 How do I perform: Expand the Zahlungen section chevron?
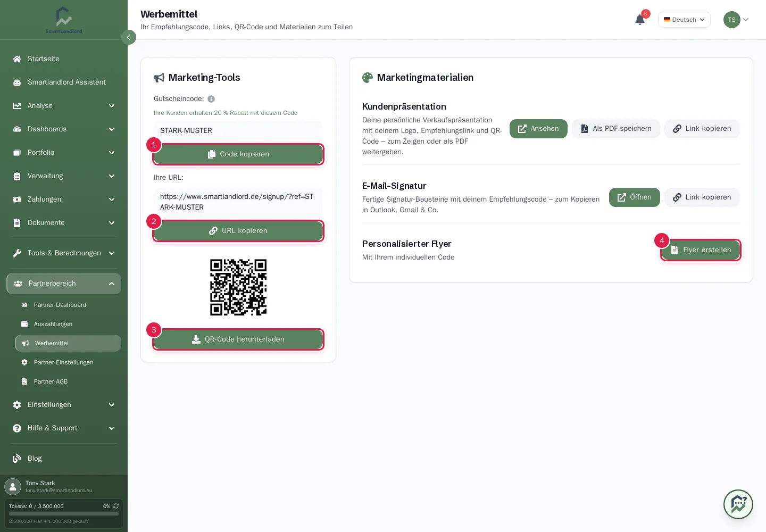[x=112, y=199]
